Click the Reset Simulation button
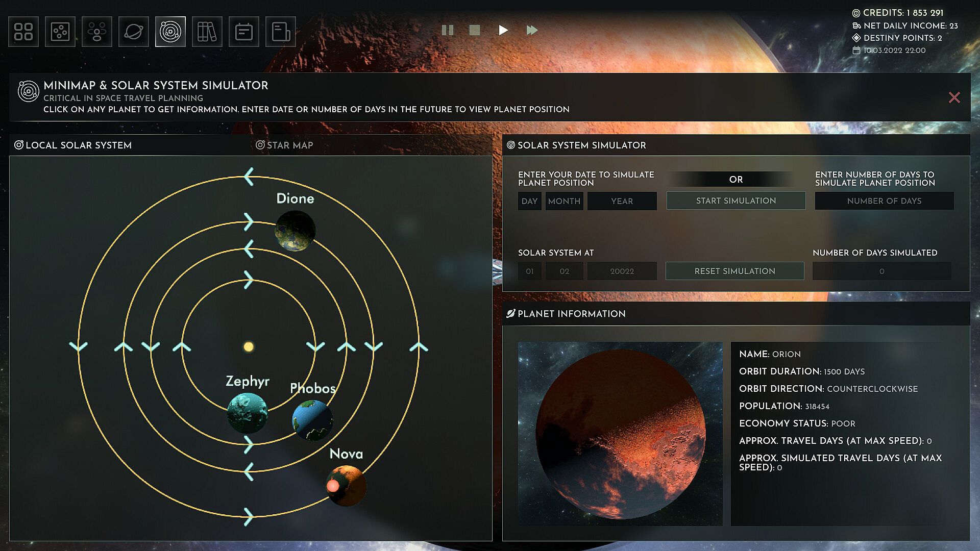This screenshot has height=551, width=980. pyautogui.click(x=734, y=271)
